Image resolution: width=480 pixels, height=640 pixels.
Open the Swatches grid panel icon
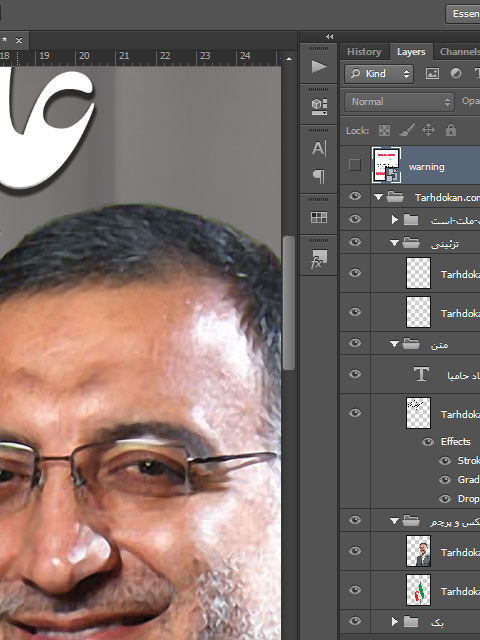coord(319,217)
